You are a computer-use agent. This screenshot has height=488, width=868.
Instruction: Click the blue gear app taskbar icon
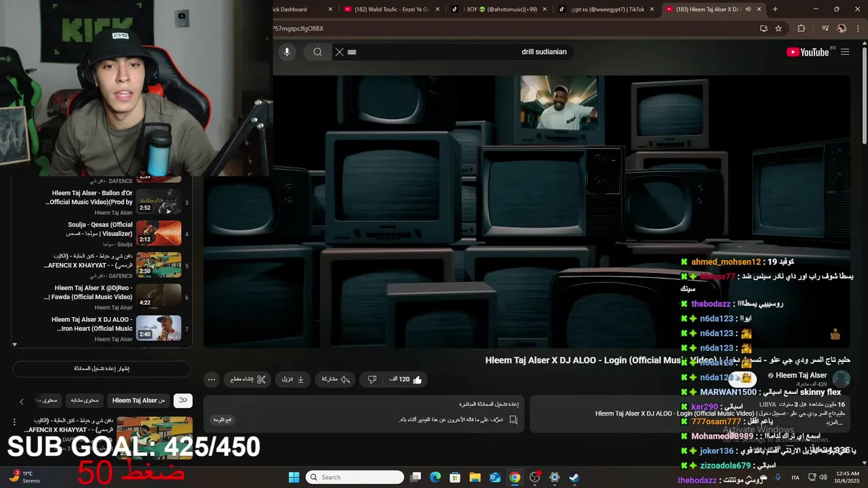pyautogui.click(x=554, y=477)
